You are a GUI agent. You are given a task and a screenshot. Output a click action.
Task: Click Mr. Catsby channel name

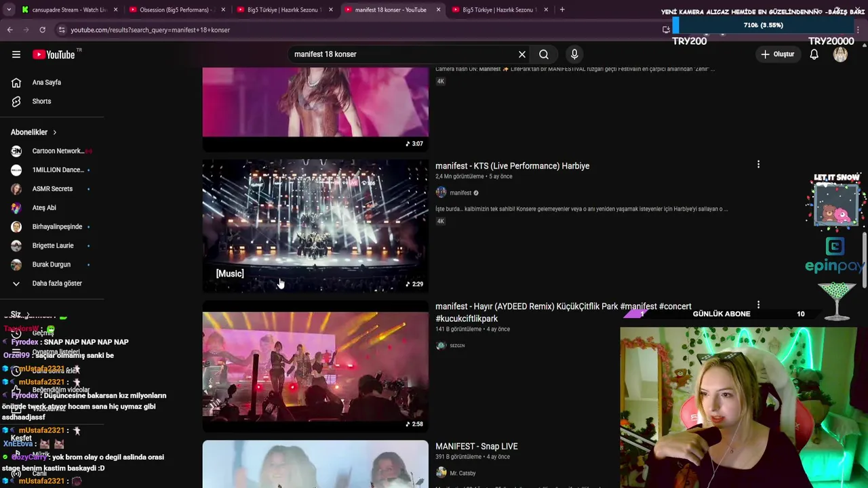coord(462,473)
